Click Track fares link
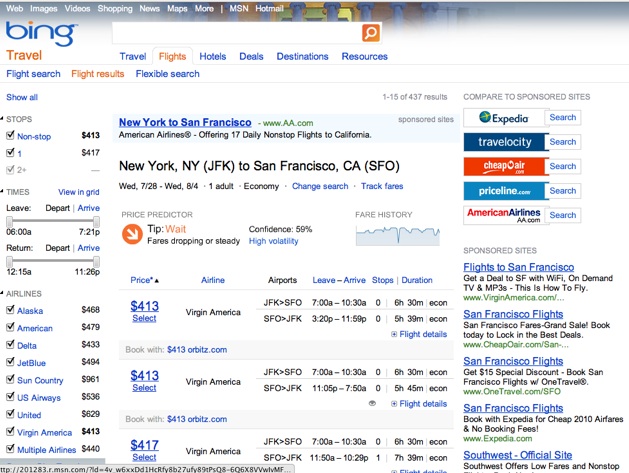 click(382, 186)
